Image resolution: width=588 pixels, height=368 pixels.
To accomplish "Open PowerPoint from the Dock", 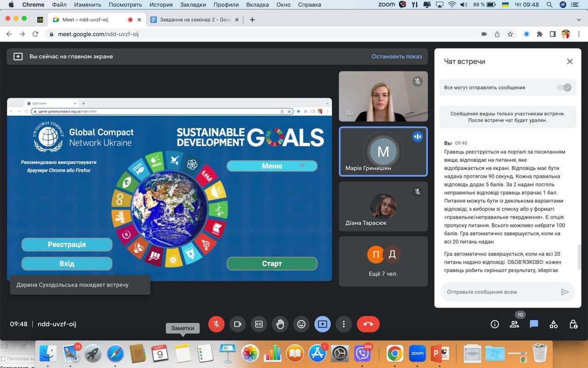I will [441, 353].
